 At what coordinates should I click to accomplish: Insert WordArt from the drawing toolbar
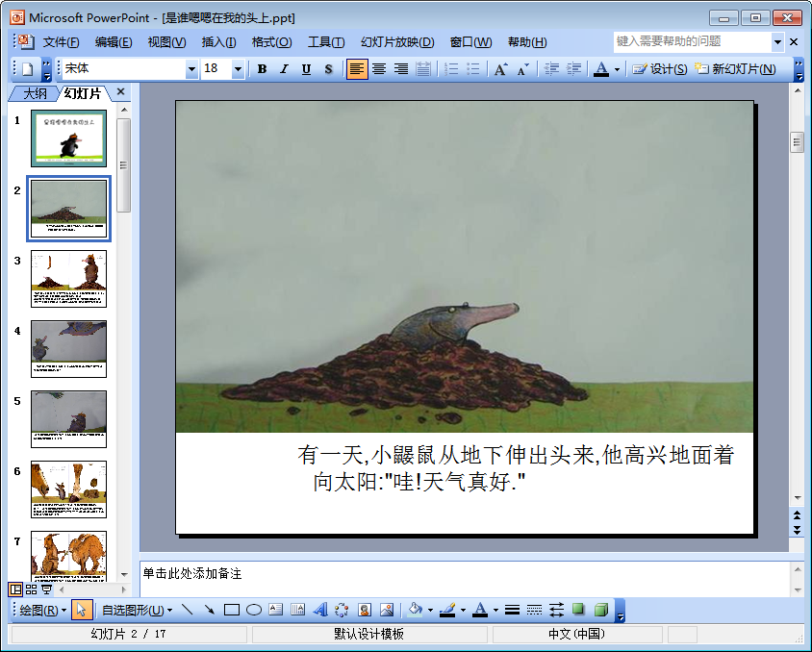tap(320, 610)
